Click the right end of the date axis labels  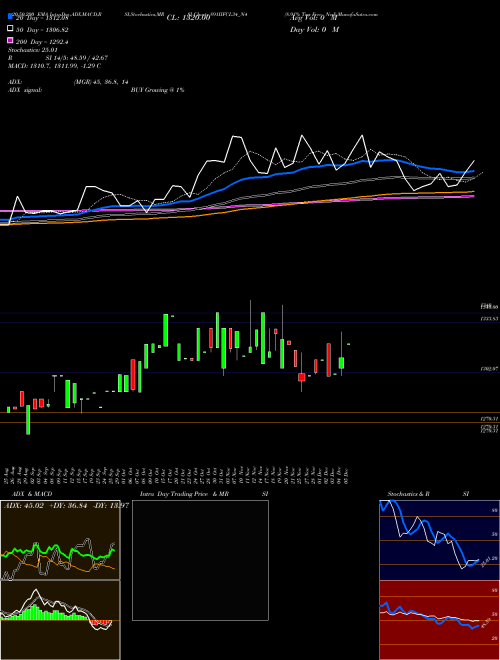pos(346,475)
